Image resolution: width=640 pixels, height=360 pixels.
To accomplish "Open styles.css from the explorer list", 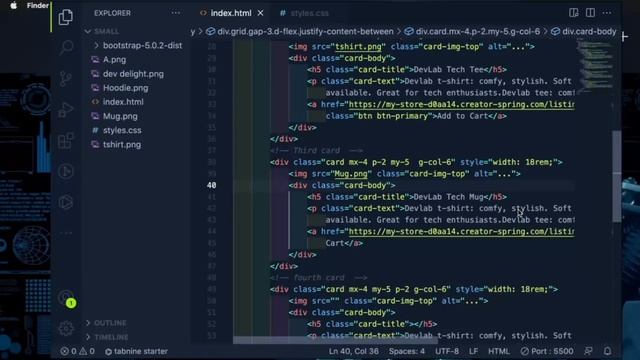I will tap(122, 130).
